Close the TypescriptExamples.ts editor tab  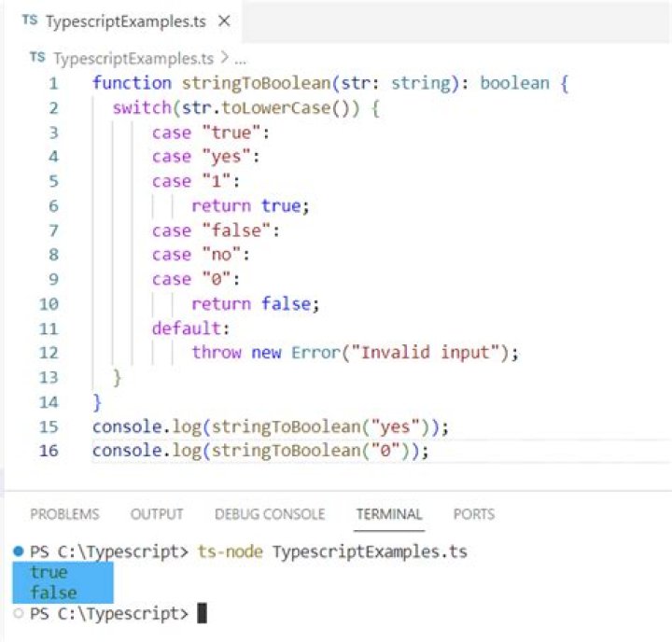coord(224,21)
